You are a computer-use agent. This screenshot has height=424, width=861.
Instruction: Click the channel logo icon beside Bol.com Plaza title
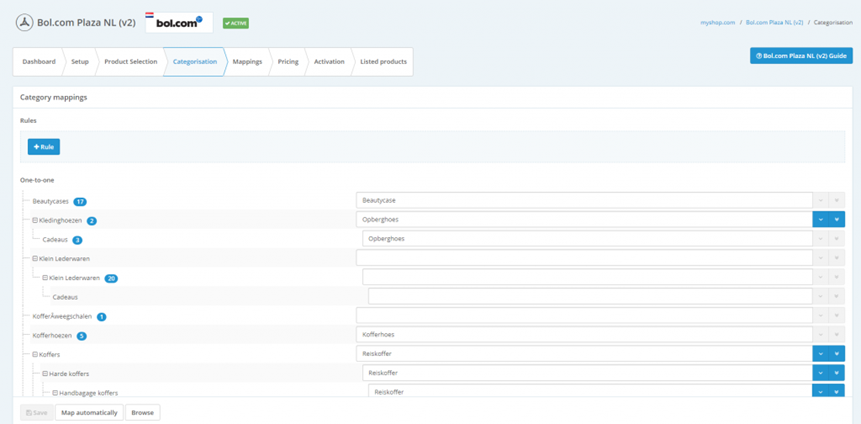[x=24, y=23]
